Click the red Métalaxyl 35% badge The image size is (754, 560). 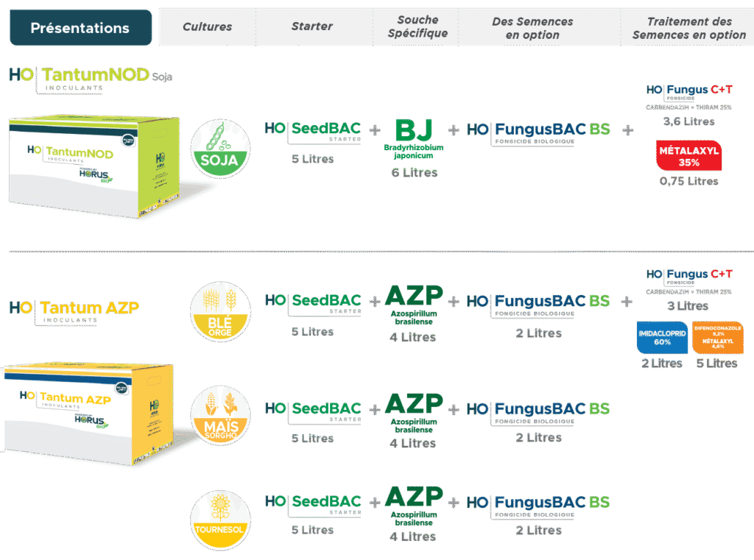[x=688, y=157]
